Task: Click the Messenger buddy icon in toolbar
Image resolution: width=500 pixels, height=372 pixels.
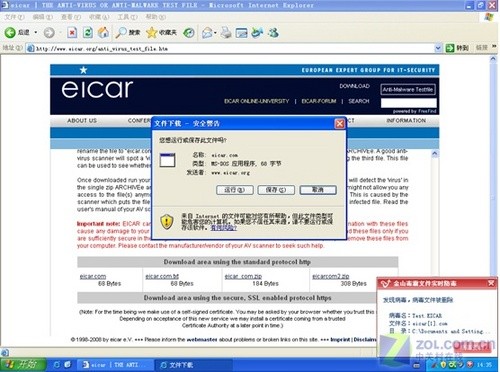Action: [x=273, y=32]
